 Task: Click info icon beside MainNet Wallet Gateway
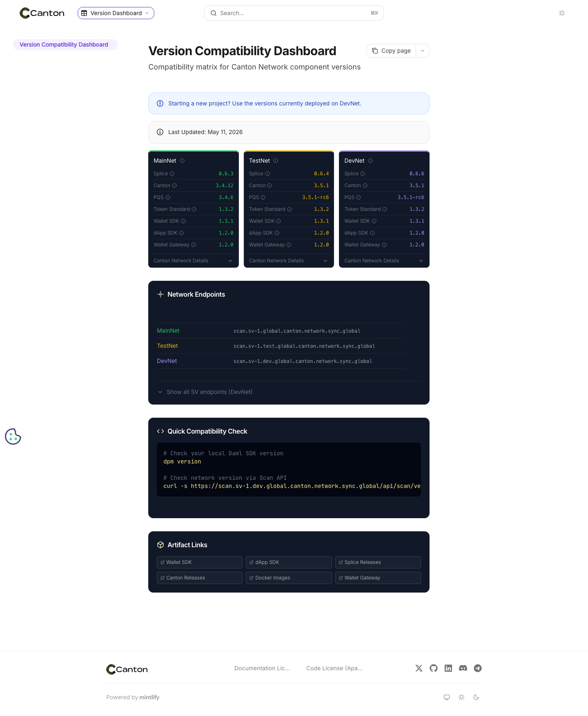pos(194,245)
